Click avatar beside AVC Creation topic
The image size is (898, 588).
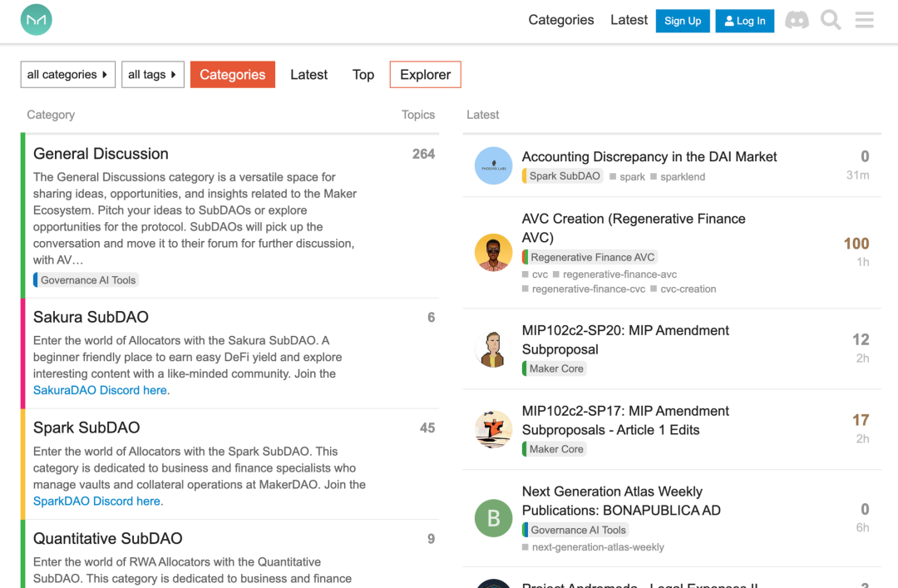point(493,252)
